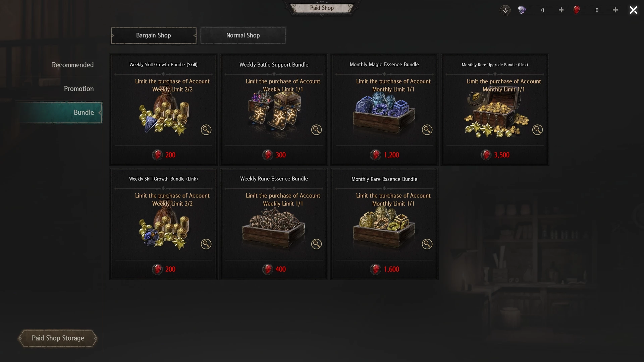Viewport: 644px width, 362px height.
Task: Select the Monthly Magic Essence Bundle crate image
Action: [384, 113]
